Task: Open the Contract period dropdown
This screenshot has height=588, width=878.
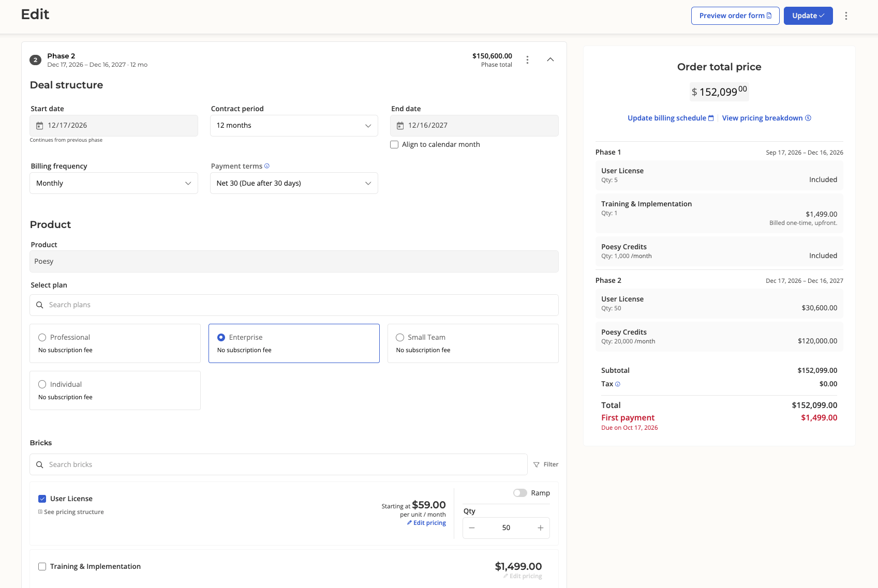Action: [294, 126]
